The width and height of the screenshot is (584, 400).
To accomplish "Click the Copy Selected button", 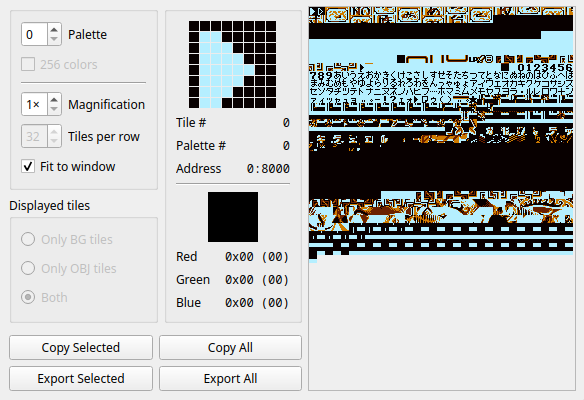I will click(x=81, y=347).
